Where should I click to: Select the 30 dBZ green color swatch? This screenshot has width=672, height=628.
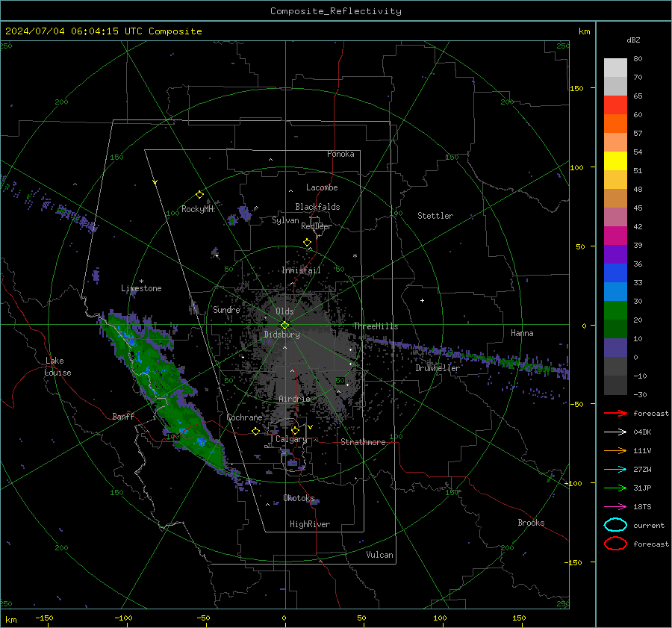point(615,311)
